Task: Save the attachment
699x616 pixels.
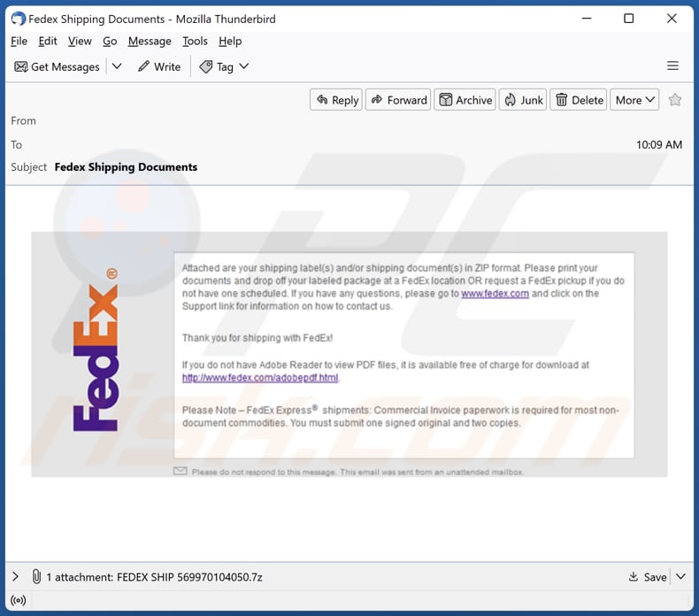Action: [x=648, y=577]
